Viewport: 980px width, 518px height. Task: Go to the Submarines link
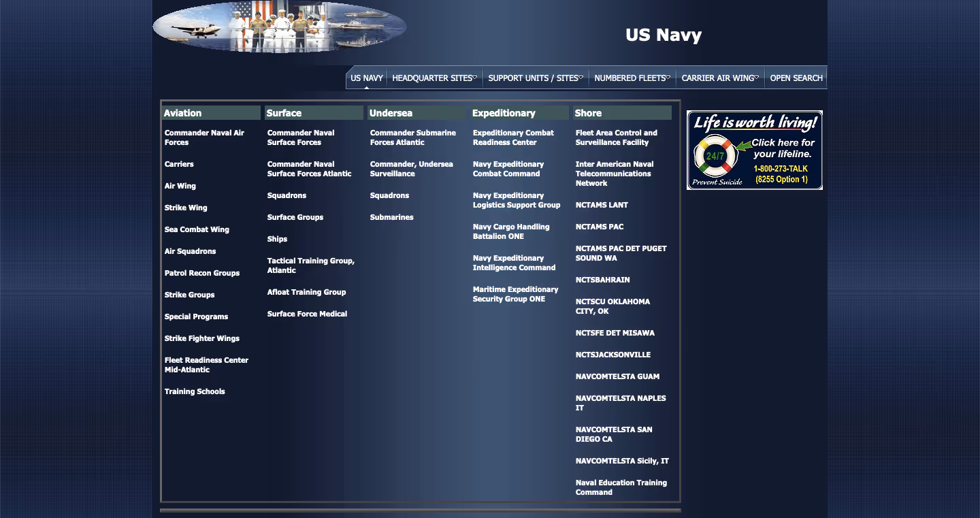[x=392, y=217]
